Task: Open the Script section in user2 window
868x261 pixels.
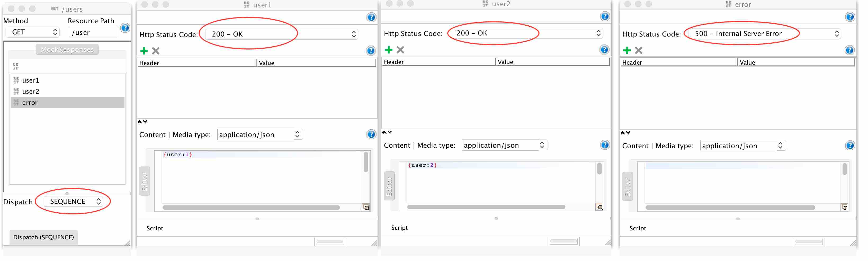Action: coord(399,228)
